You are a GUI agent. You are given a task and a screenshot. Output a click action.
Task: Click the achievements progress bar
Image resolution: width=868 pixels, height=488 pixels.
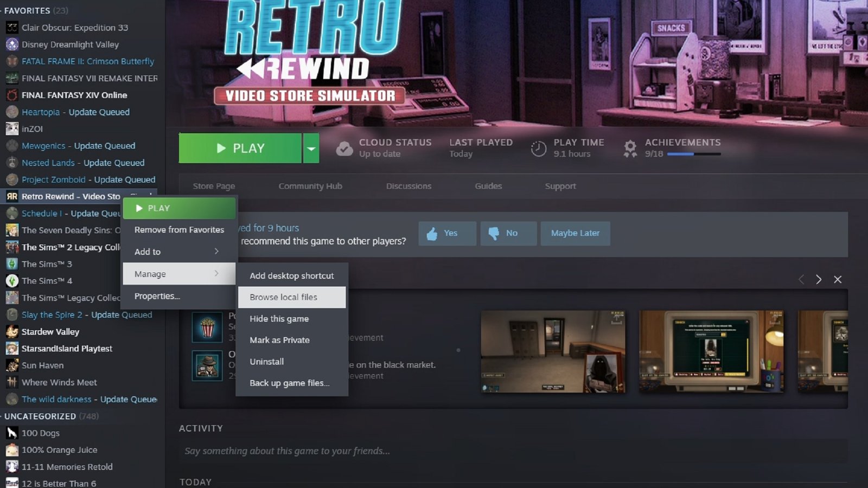coord(694,154)
